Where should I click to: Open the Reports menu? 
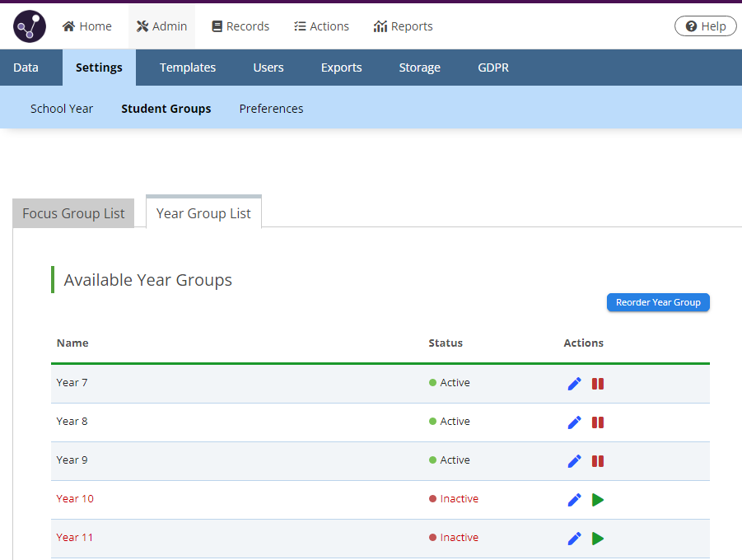(x=403, y=26)
